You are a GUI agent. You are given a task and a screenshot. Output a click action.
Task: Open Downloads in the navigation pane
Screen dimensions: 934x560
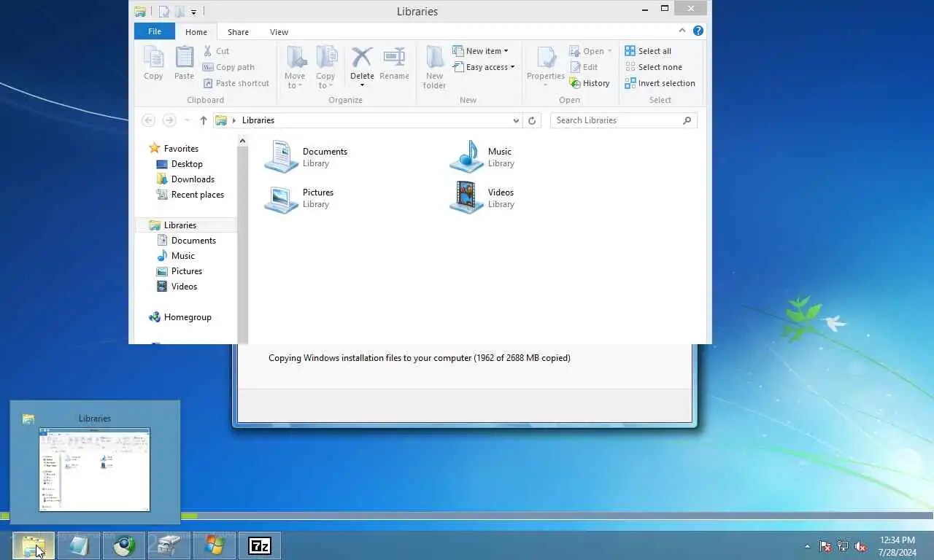(x=185, y=179)
